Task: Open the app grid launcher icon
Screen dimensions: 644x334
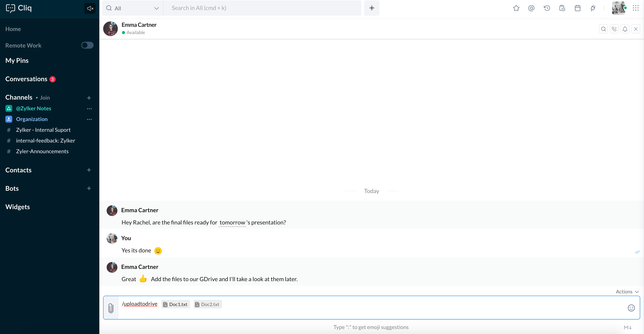Action: [x=636, y=8]
